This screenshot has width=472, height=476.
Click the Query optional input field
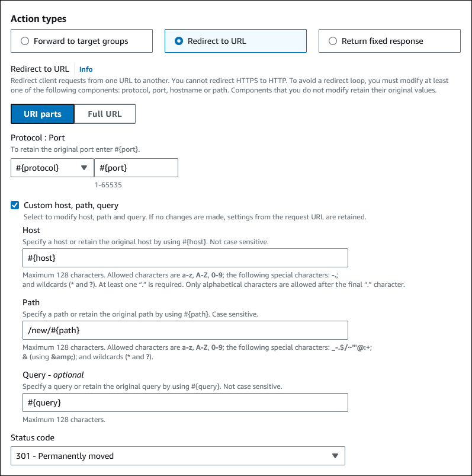[185, 402]
